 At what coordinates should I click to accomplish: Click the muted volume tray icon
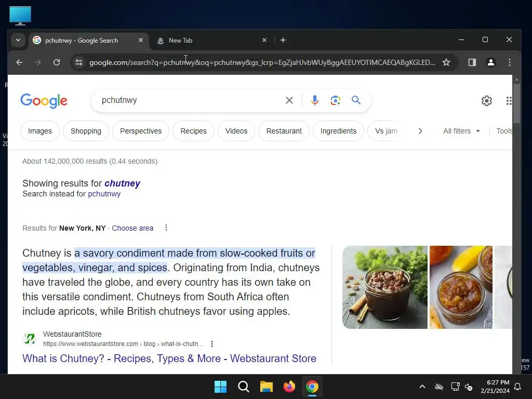click(x=469, y=387)
